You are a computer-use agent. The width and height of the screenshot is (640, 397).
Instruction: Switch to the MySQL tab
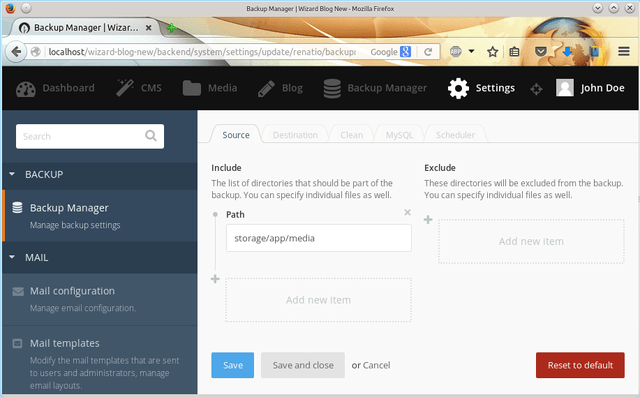399,135
